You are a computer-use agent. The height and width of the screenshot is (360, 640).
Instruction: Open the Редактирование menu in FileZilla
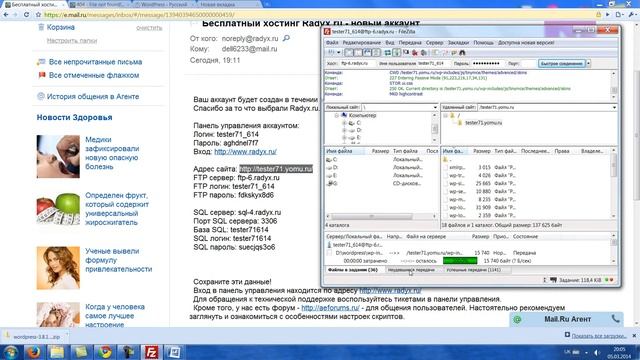click(362, 42)
